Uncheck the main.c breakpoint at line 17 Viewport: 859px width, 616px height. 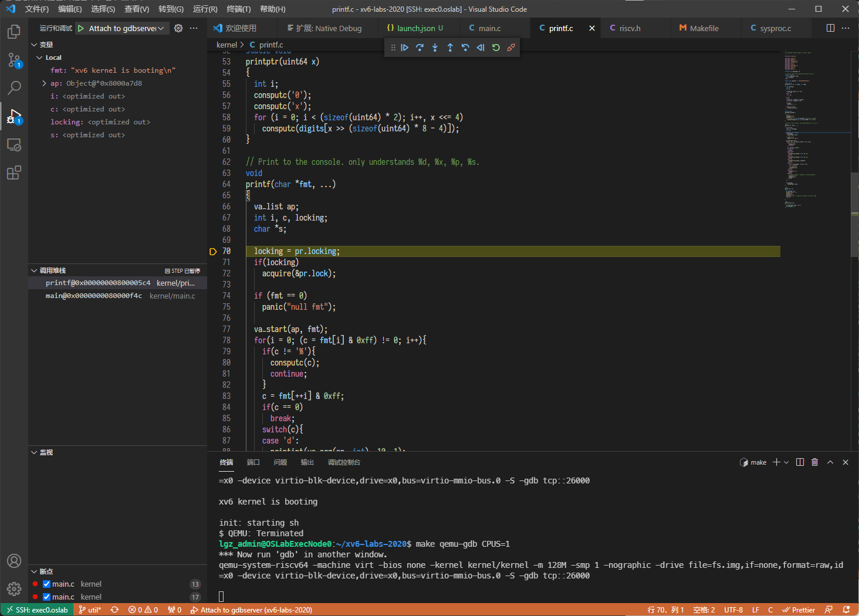coord(47,597)
